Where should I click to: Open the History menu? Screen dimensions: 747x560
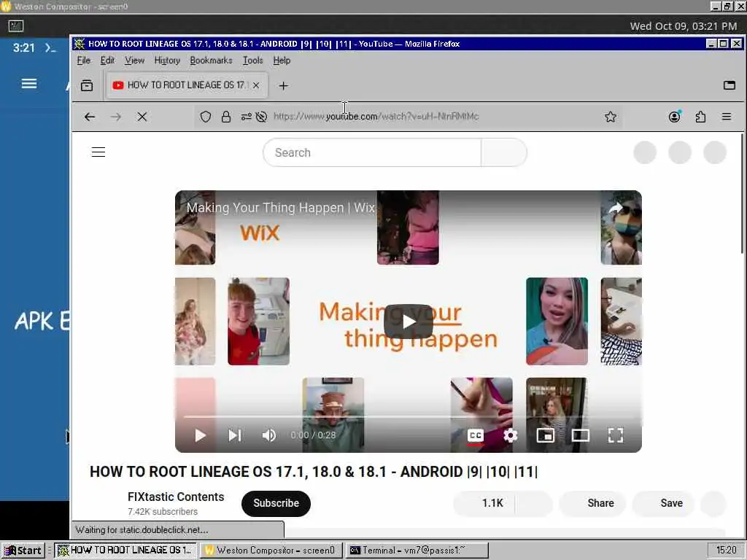point(167,61)
